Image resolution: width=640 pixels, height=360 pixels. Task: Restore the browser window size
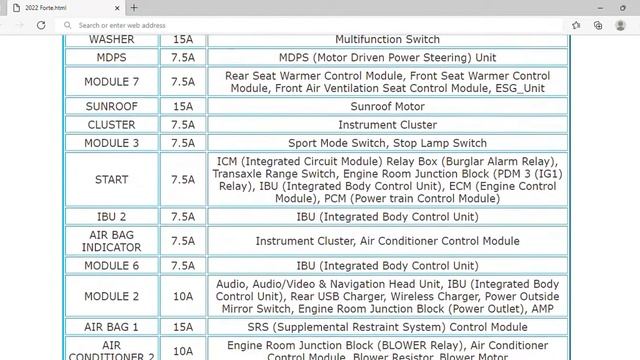[622, 8]
